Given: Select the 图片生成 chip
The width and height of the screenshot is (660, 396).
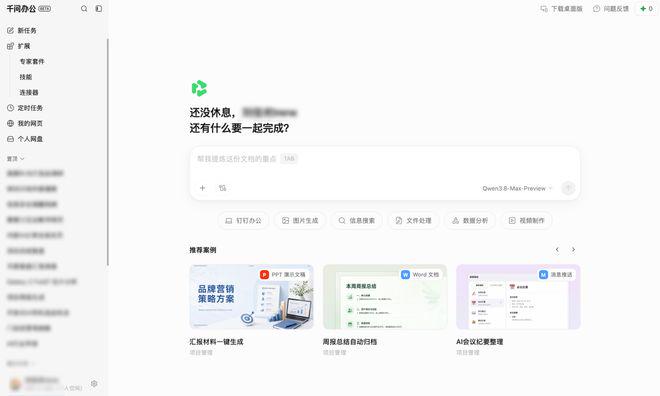Looking at the screenshot, I should [x=300, y=221].
